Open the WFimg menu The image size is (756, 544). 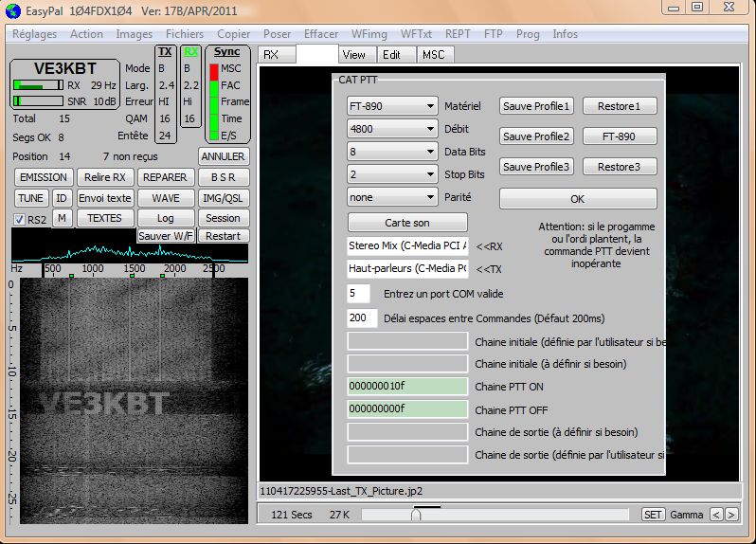[x=369, y=34]
